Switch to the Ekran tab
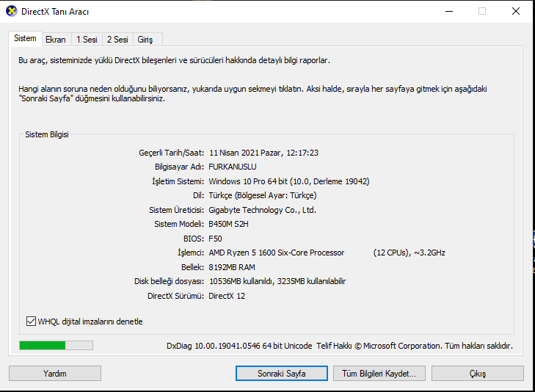This screenshot has width=535, height=392. [x=56, y=40]
